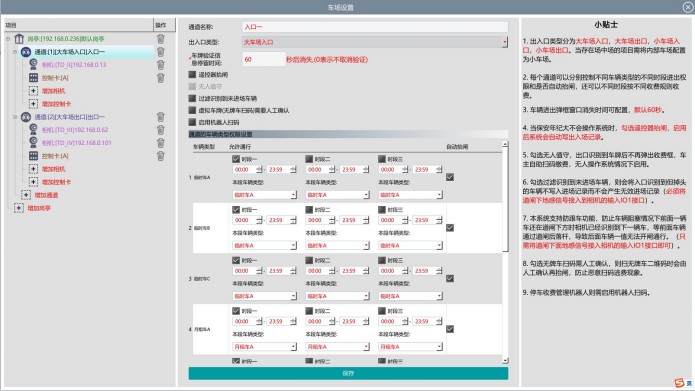
Task: Delete the 岗亭 192.168.0.236 booth entry
Action: click(160, 39)
